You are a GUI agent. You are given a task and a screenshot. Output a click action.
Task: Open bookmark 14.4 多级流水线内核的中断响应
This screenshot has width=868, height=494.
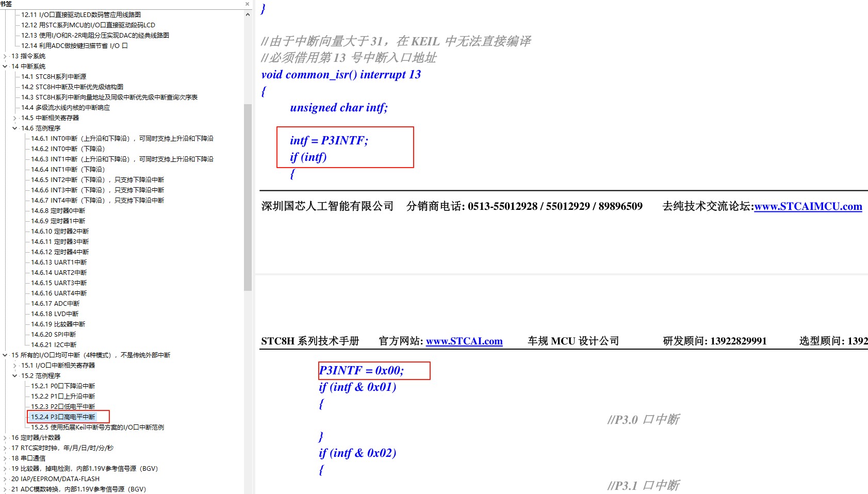point(65,108)
